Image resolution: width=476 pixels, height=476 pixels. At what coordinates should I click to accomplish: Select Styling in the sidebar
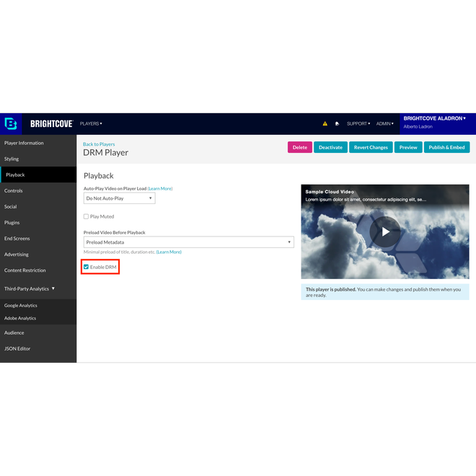click(12, 159)
